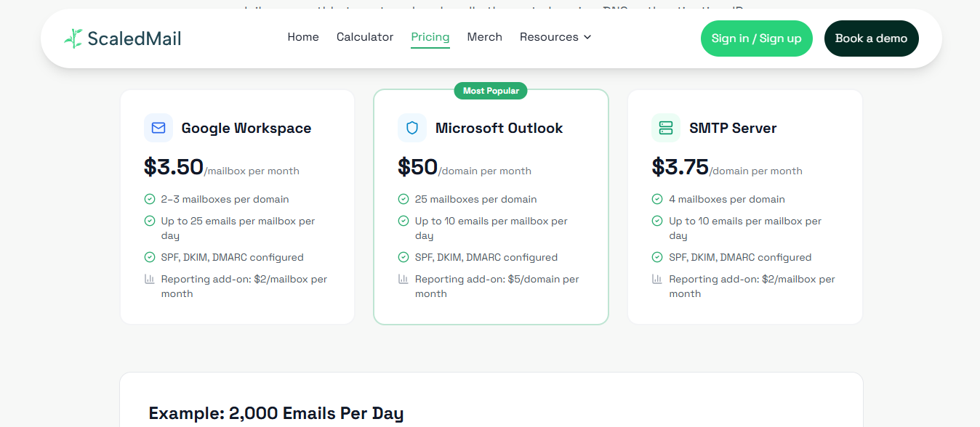Click the ScaledMail brand name
This screenshot has height=427, width=980.
pyautogui.click(x=134, y=38)
